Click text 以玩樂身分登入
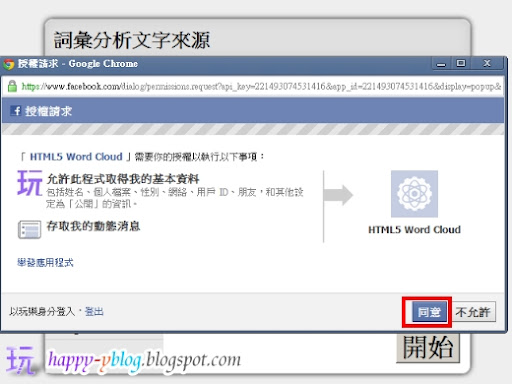512x384 pixels. [x=42, y=312]
